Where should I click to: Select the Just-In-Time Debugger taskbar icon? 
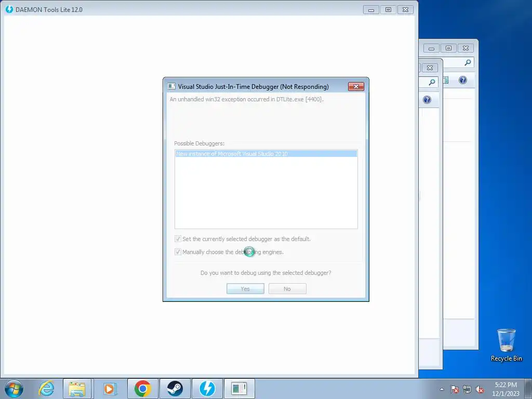[239, 389]
